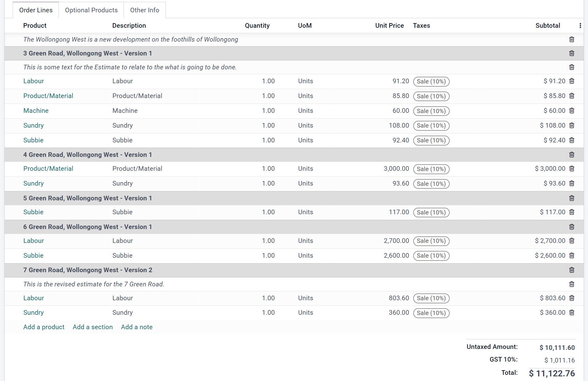Click Add a section link
588x381 pixels.
93,327
